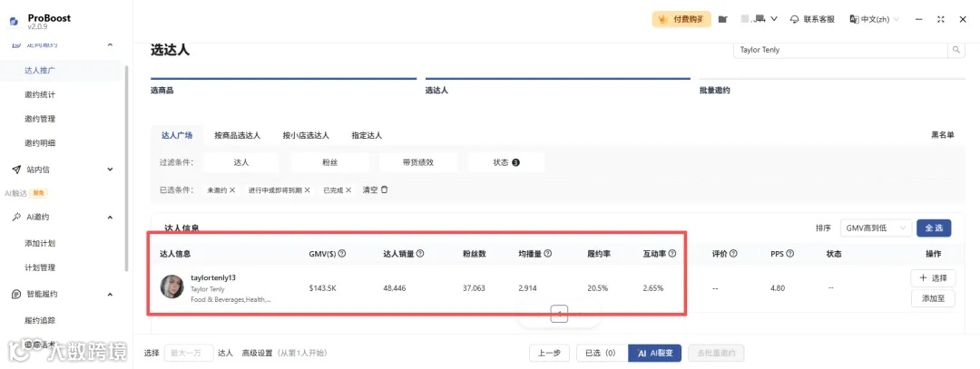
Task: Click the 联系客服 headset icon
Action: click(795, 19)
